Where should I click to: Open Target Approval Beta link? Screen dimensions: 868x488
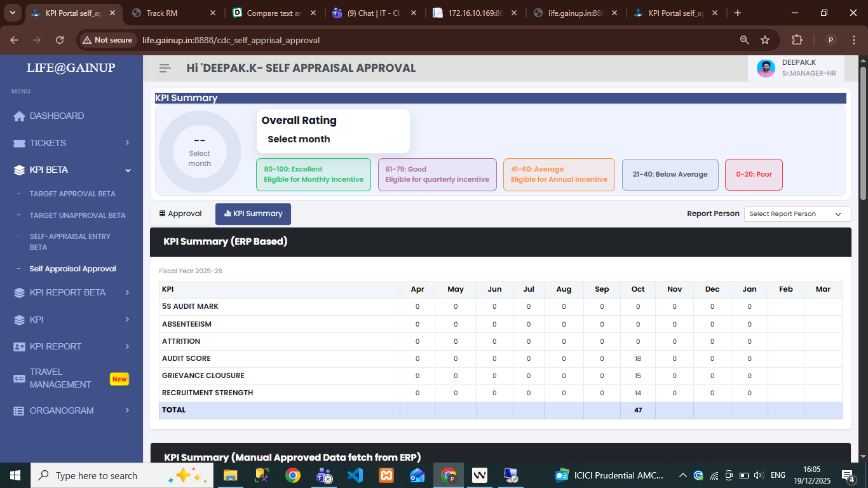coord(72,194)
